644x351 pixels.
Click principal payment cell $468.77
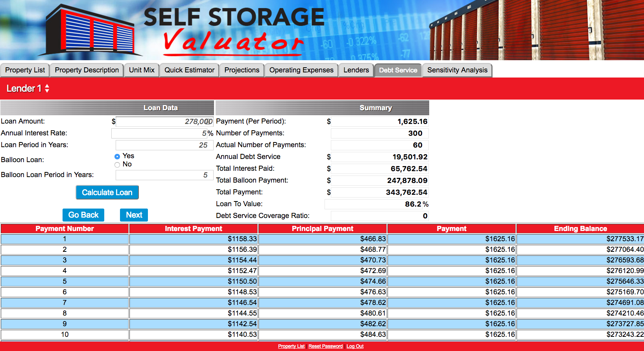[323, 249]
